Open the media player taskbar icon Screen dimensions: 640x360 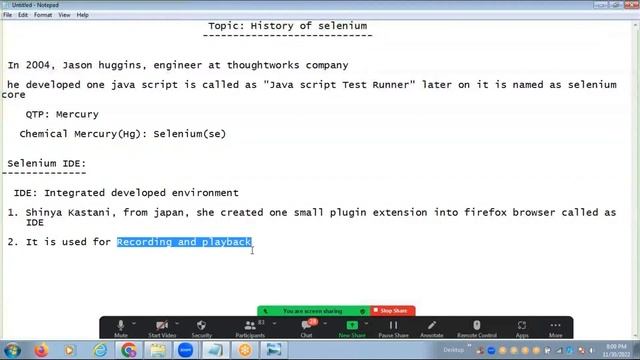pos(69,350)
